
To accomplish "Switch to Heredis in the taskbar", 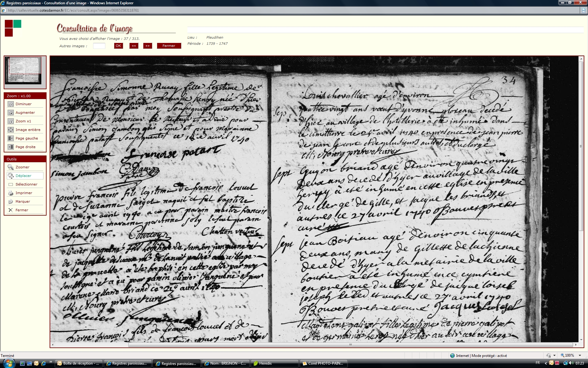I will point(265,363).
